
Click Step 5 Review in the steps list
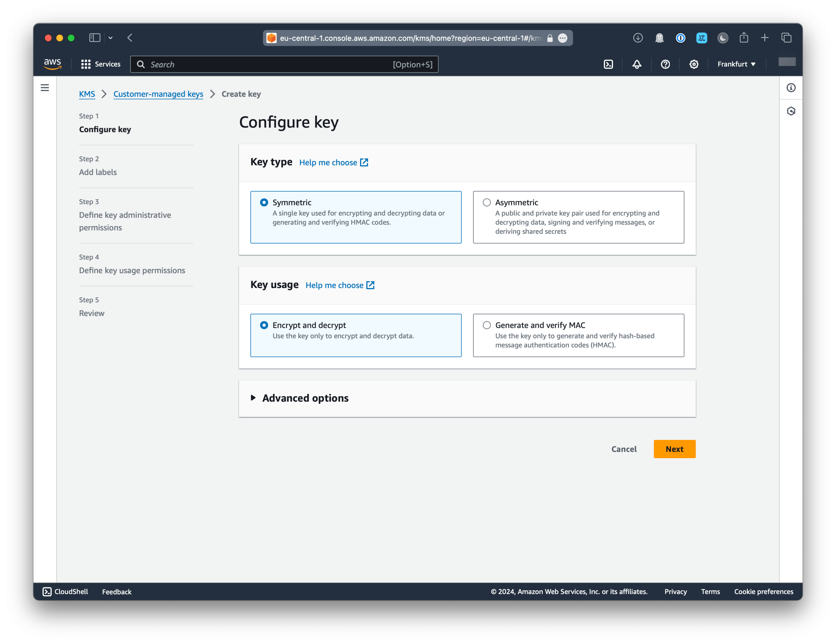click(x=92, y=313)
